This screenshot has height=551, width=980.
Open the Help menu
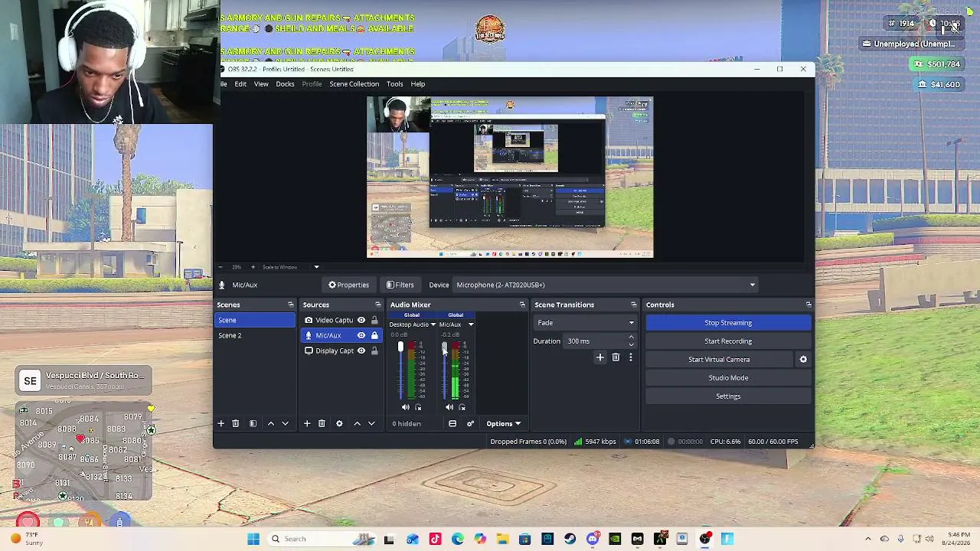tap(418, 84)
